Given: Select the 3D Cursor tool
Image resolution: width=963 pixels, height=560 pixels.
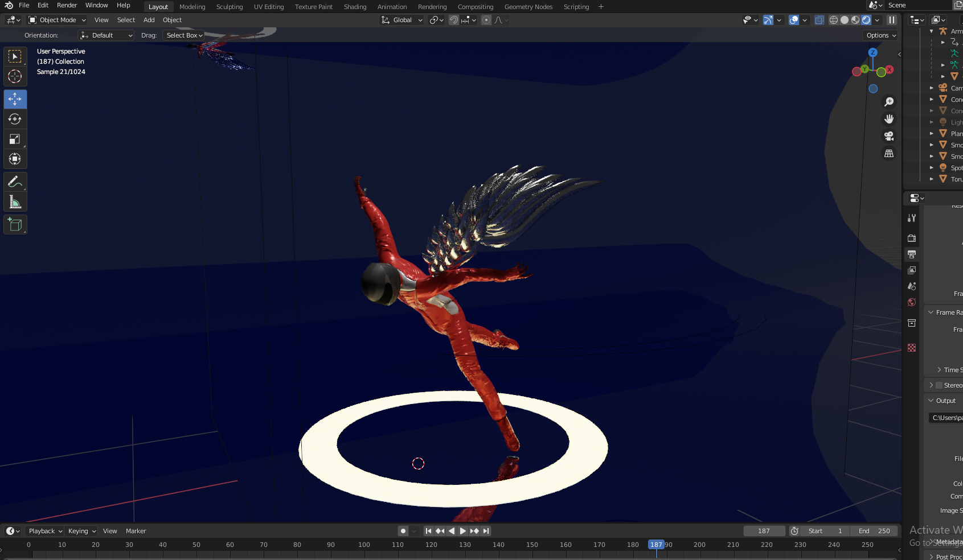Looking at the screenshot, I should 15,76.
